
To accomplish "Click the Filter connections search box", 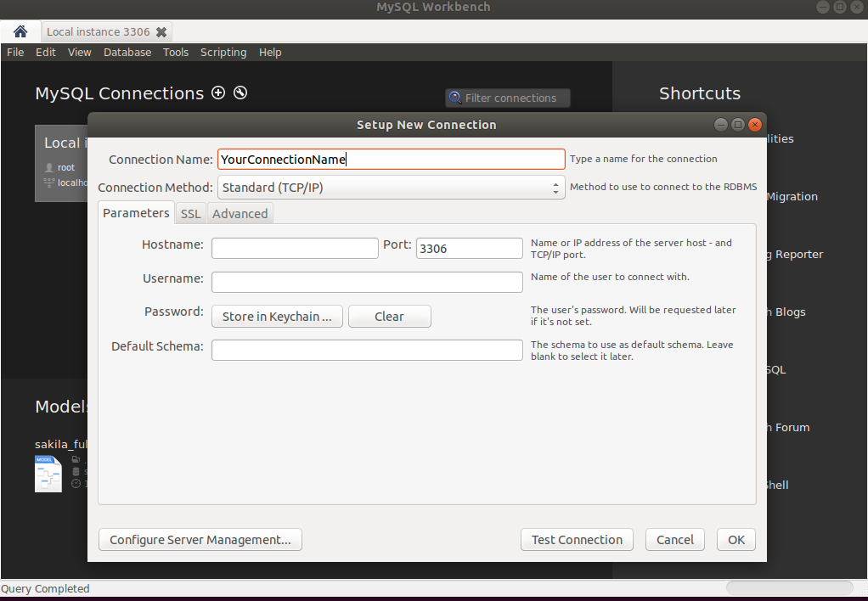I will (508, 98).
